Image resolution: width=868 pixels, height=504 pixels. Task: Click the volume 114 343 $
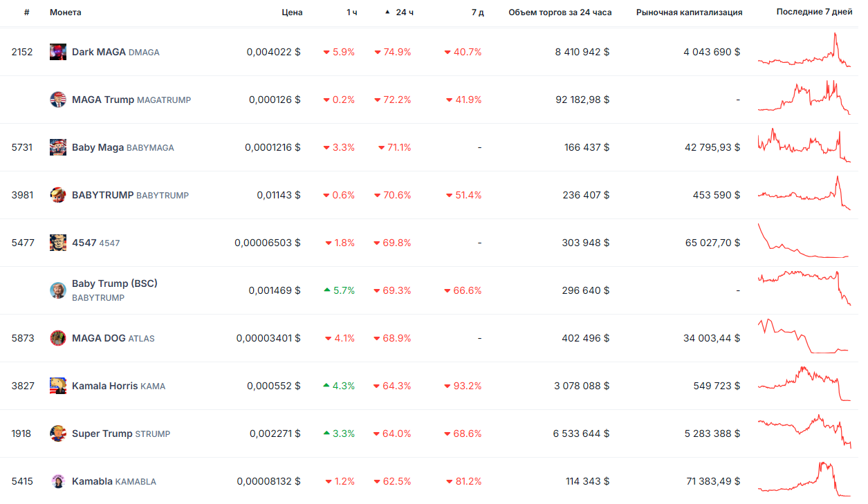[x=587, y=481]
